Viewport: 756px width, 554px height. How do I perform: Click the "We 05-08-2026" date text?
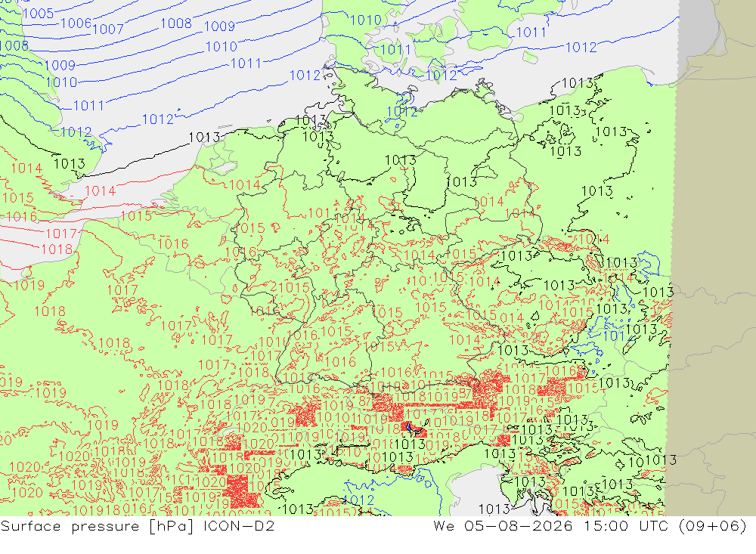pos(503,525)
